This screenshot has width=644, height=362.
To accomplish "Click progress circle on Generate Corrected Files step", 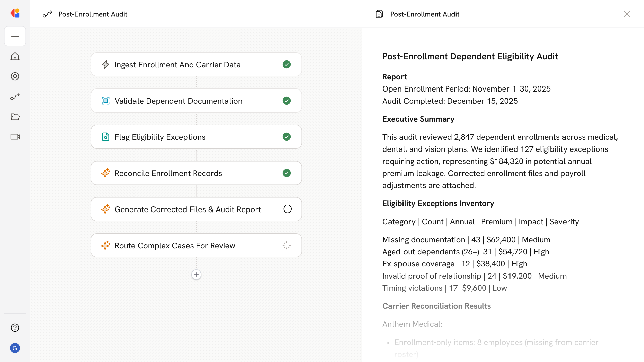I will (x=287, y=209).
